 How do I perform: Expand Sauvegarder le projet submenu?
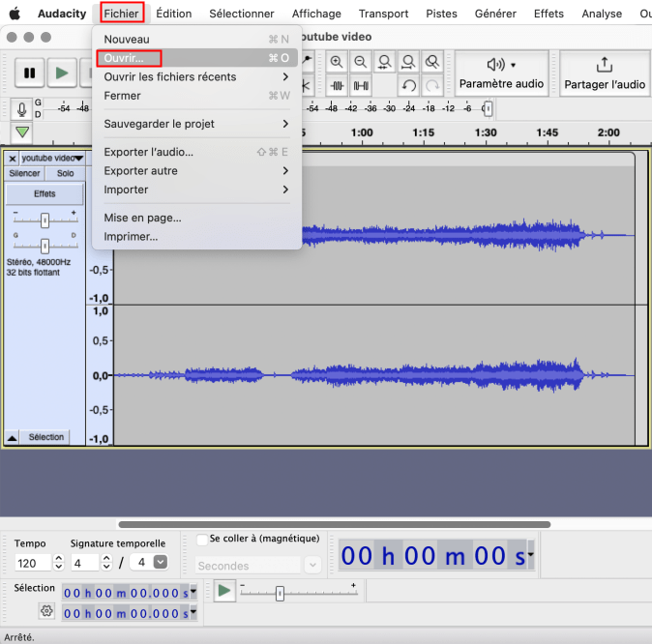[x=195, y=124]
